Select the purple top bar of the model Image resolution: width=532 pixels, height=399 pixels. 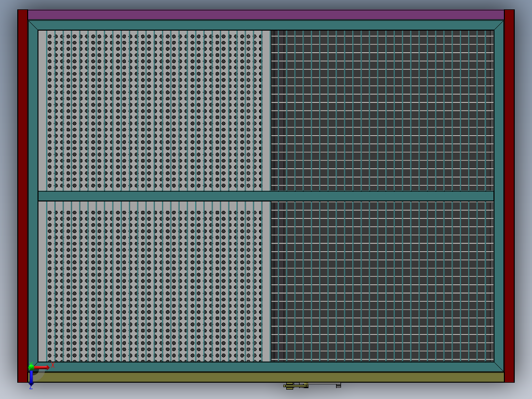pyautogui.click(x=266, y=15)
